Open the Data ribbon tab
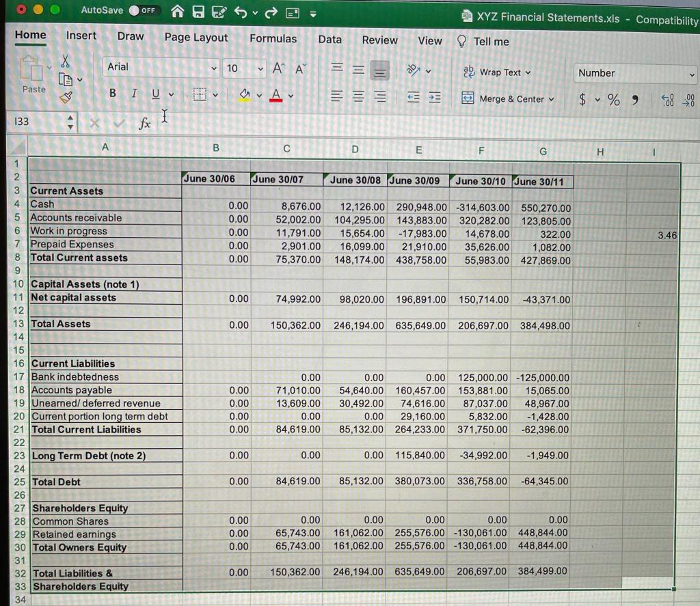The image size is (700, 606). (329, 40)
